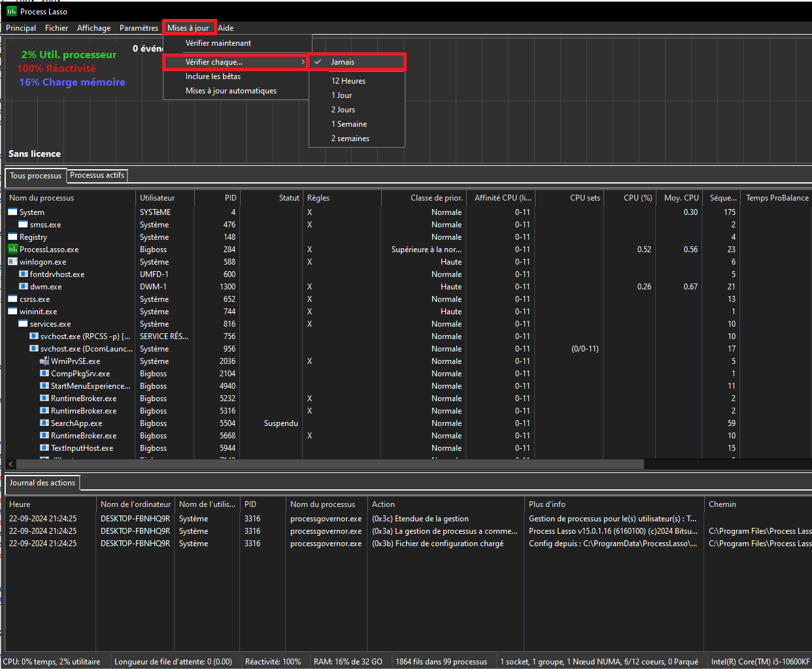The height and width of the screenshot is (669, 812).
Task: Toggle Mises à jour automatiques
Action: click(231, 91)
